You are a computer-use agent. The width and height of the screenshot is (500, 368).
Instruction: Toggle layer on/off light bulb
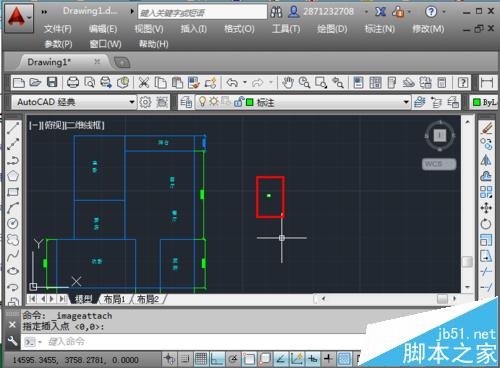tap(202, 101)
